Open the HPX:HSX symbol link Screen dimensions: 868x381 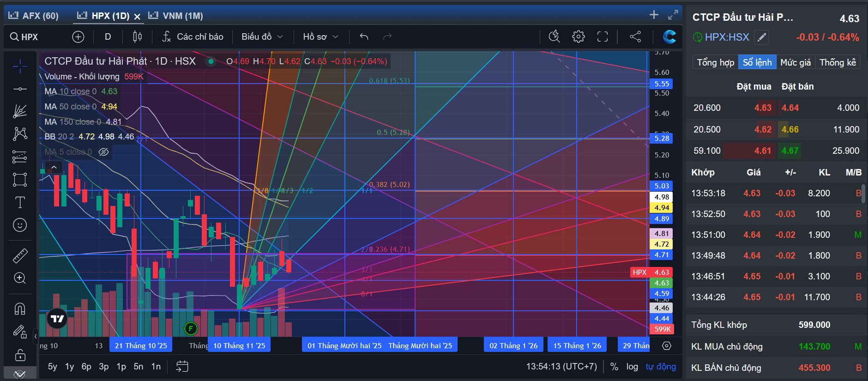pos(727,37)
